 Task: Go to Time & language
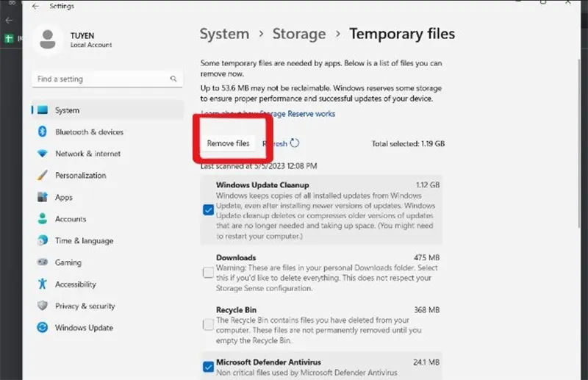[x=107, y=240]
